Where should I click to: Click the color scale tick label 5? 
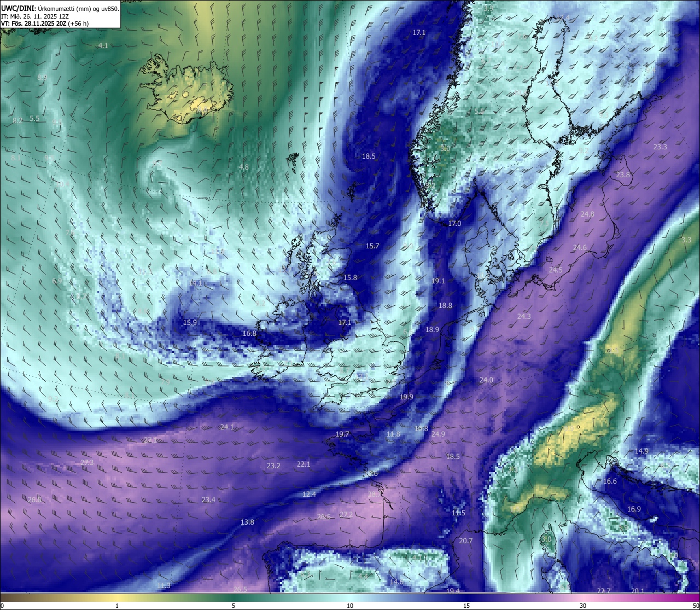[234, 605]
